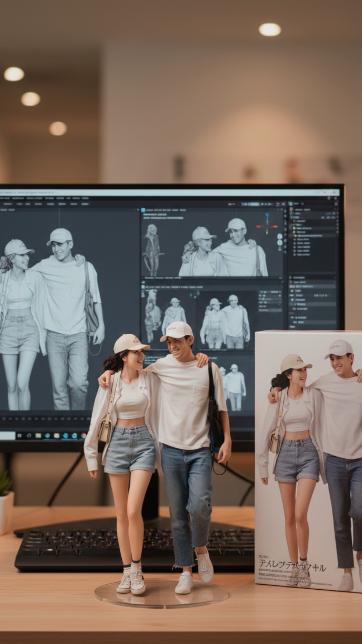362x644 pixels.
Task: Open Task View next to the taskbar search box
Action: pyautogui.click(x=20, y=436)
